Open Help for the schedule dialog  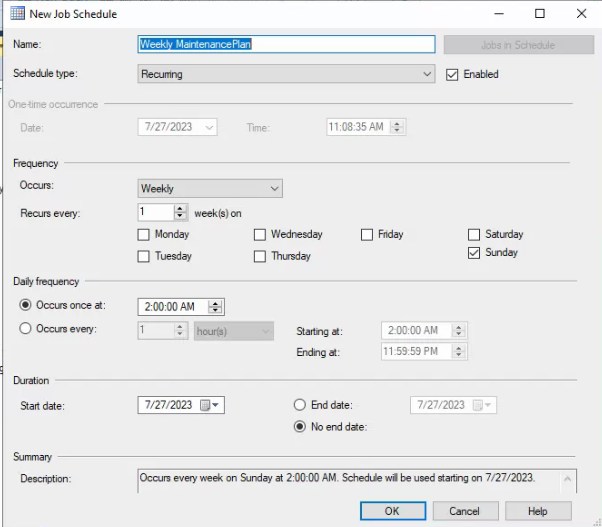[537, 511]
